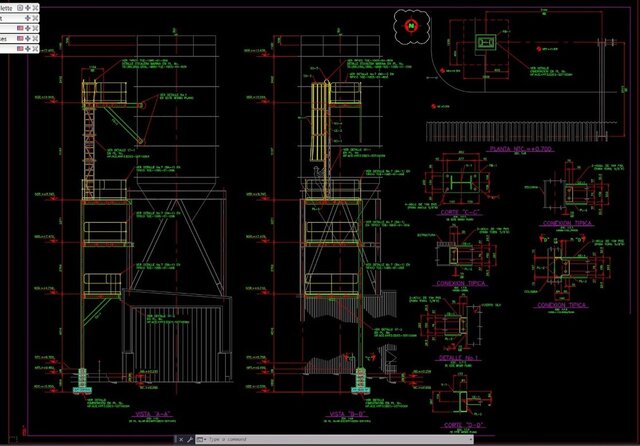
Task: Click the north compass symbol marked N
Action: click(x=411, y=26)
